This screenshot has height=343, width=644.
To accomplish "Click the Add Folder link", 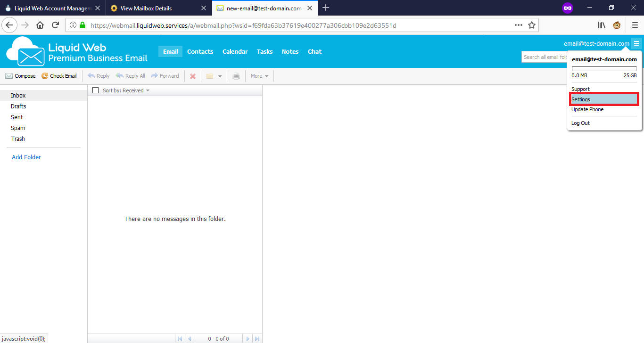I will pyautogui.click(x=26, y=157).
